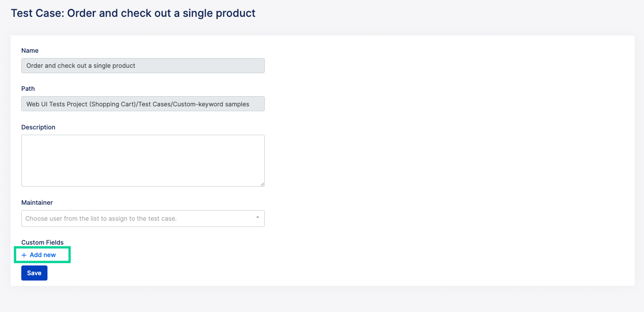Screen dimensions: 644x312
Task: Click the Custom Fields section label
Action: click(42, 242)
